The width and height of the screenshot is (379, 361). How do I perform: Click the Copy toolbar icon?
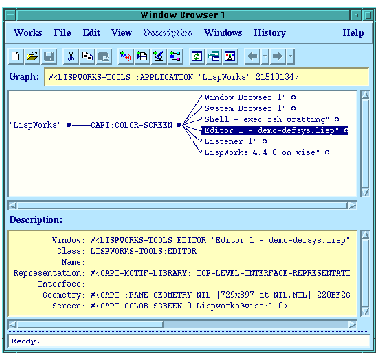[87, 56]
